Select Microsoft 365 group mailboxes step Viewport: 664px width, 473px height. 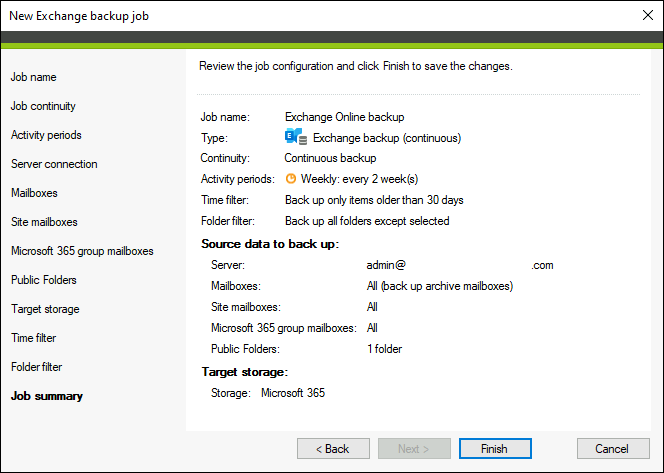82,251
